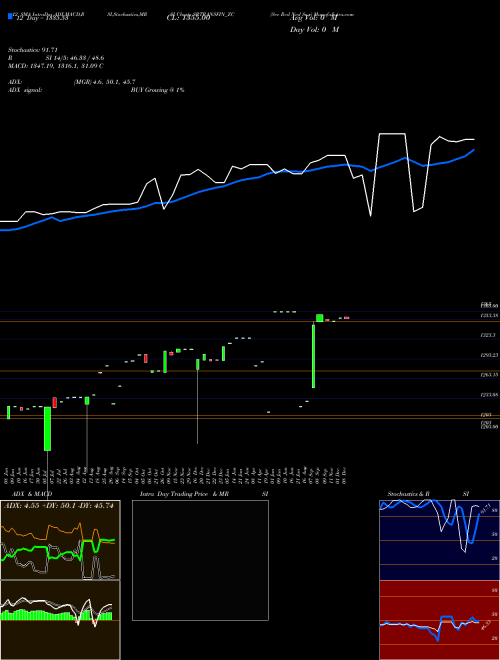Select the 'MACD: 1347.19, 1316.1, 31.09 C' line
Viewport: 500px width, 660px height.
[56, 66]
